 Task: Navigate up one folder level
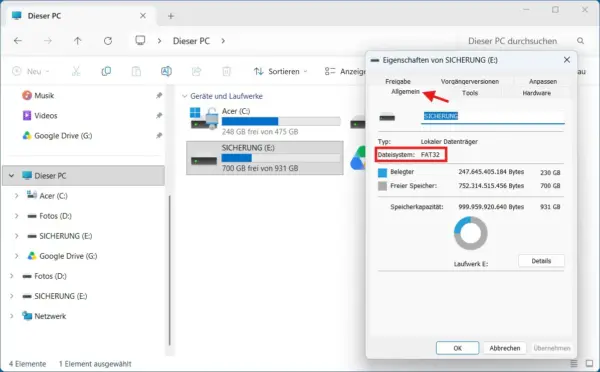point(78,41)
